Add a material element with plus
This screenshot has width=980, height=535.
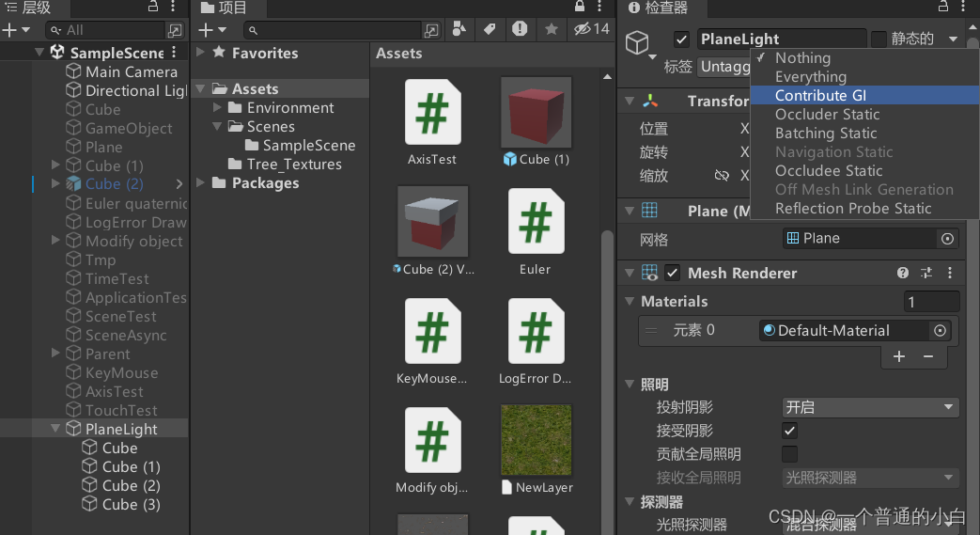tap(899, 356)
